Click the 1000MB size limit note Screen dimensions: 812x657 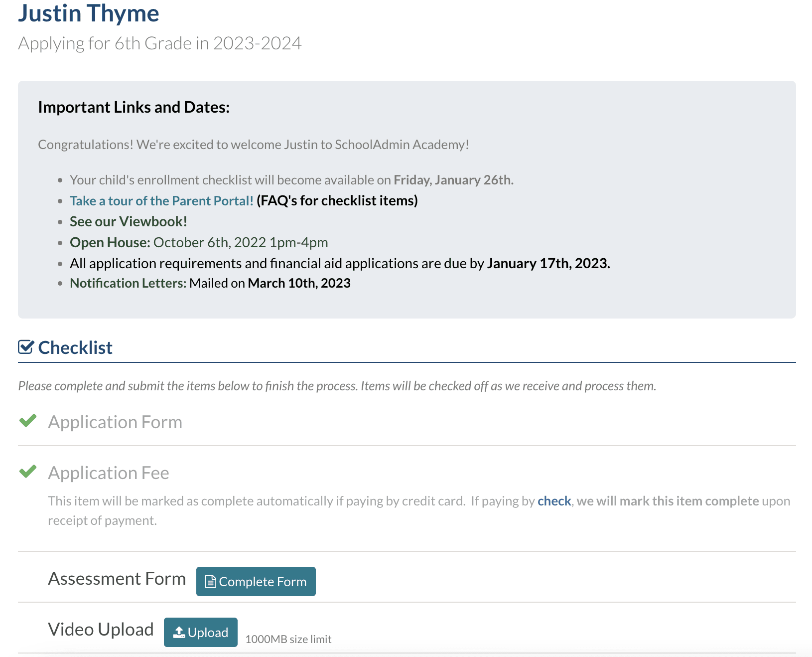pos(288,639)
